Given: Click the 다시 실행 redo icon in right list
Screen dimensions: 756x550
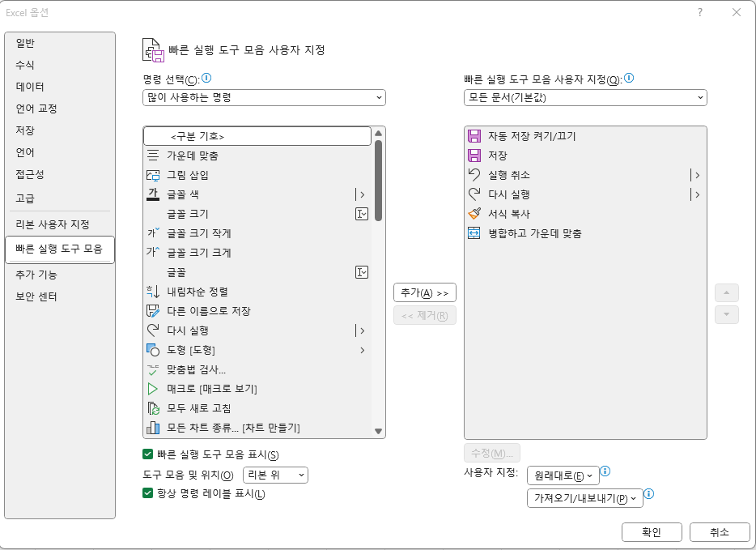Looking at the screenshot, I should tap(474, 194).
